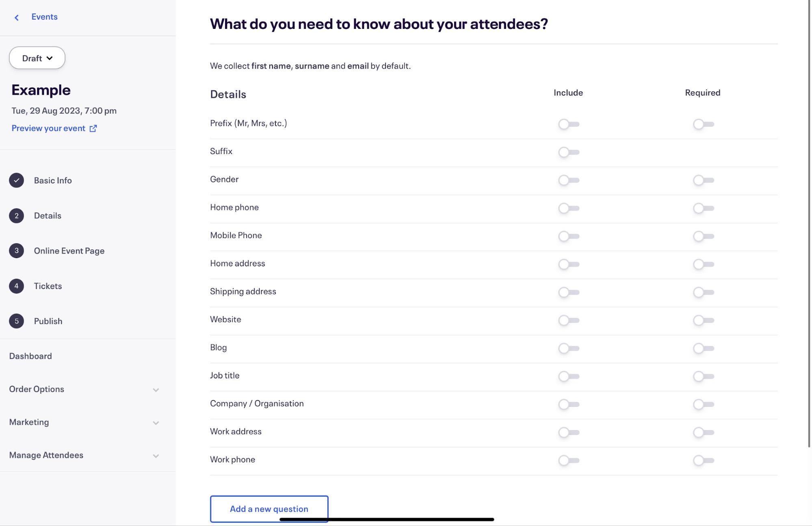Open the Draft status dropdown
Image resolution: width=812 pixels, height=526 pixels.
click(x=37, y=58)
